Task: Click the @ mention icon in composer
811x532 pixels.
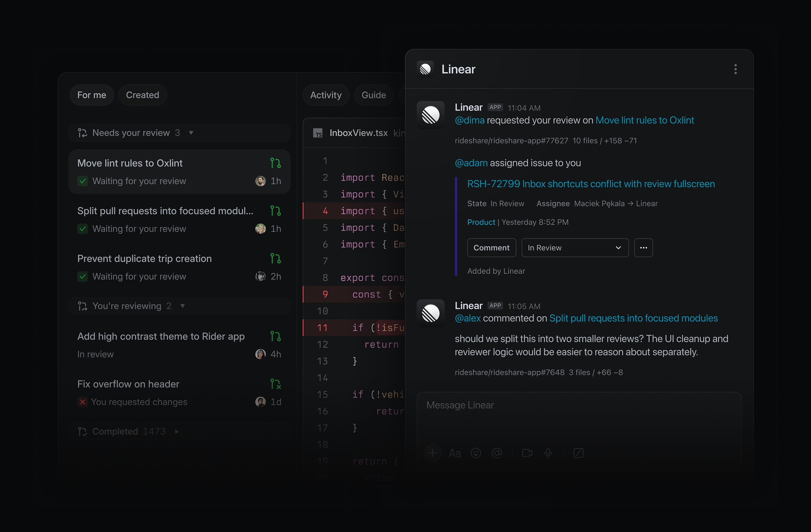Action: [497, 453]
